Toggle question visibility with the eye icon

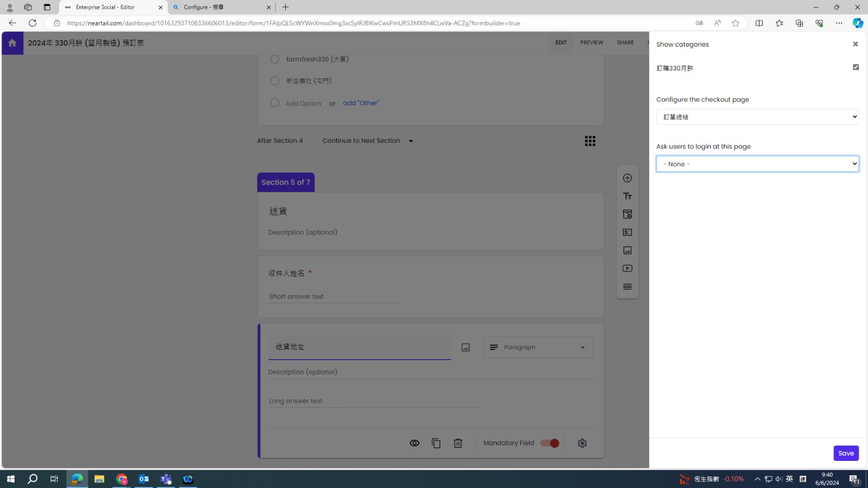pyautogui.click(x=414, y=444)
